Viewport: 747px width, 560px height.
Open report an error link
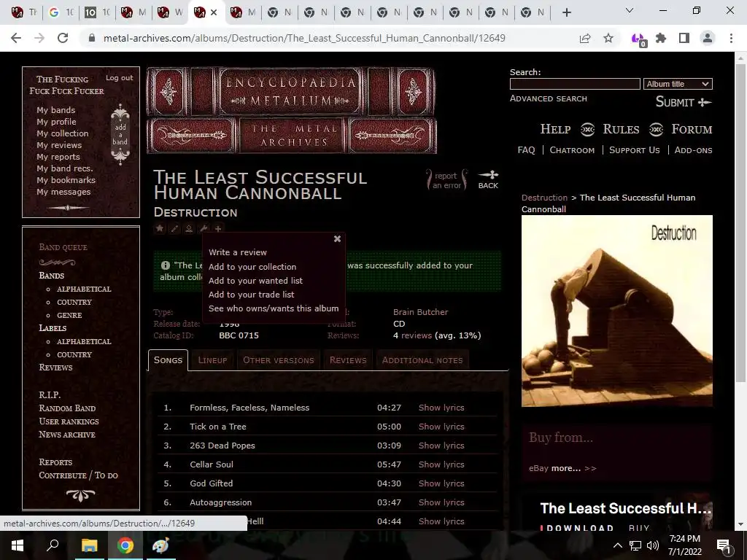pos(446,181)
